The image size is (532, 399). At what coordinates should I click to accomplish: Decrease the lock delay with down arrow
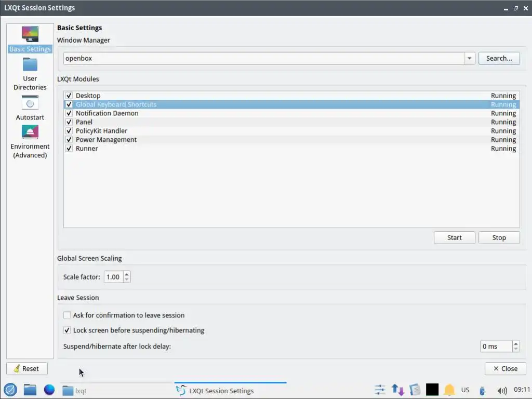coord(516,349)
